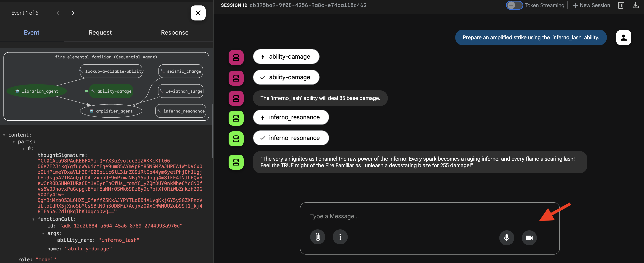This screenshot has width=644, height=263.
Task: Click the video camera icon
Action: (x=529, y=237)
